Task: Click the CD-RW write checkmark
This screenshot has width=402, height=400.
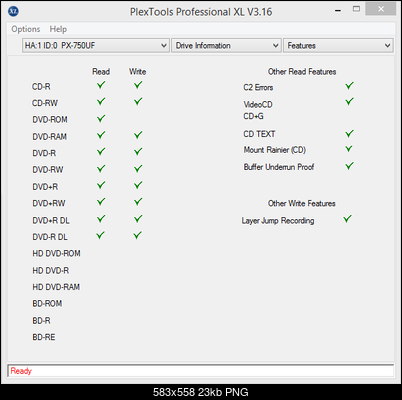Action: [138, 101]
